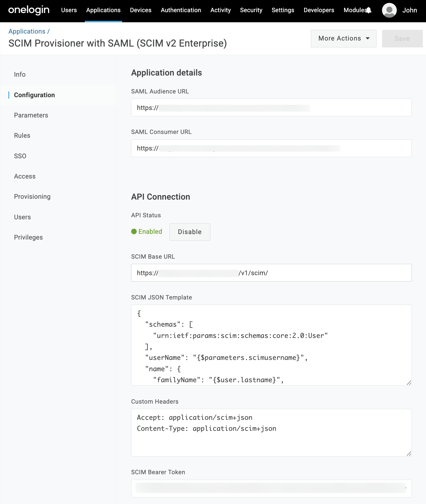Select the Parameters sidebar tab

pos(31,115)
